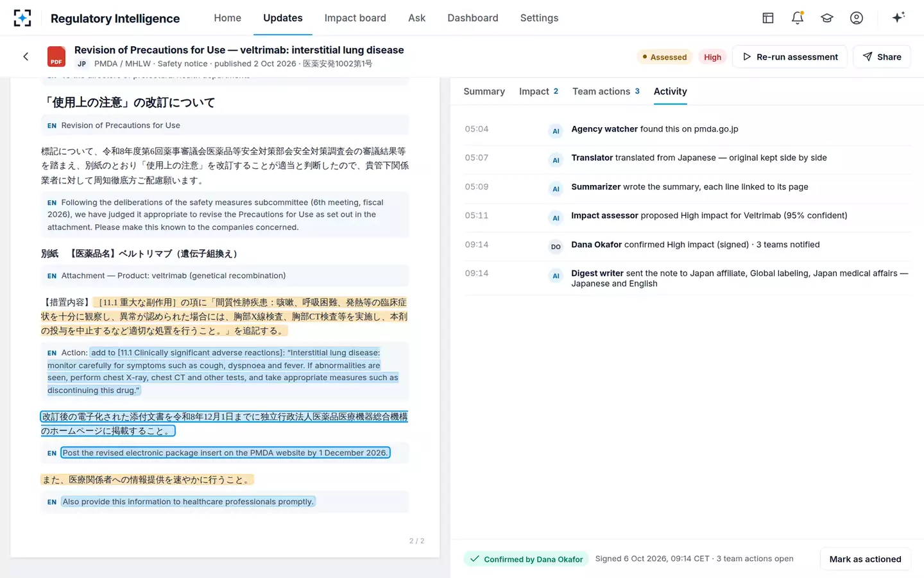Open the Ask section
The width and height of the screenshot is (924, 578).
pos(416,18)
